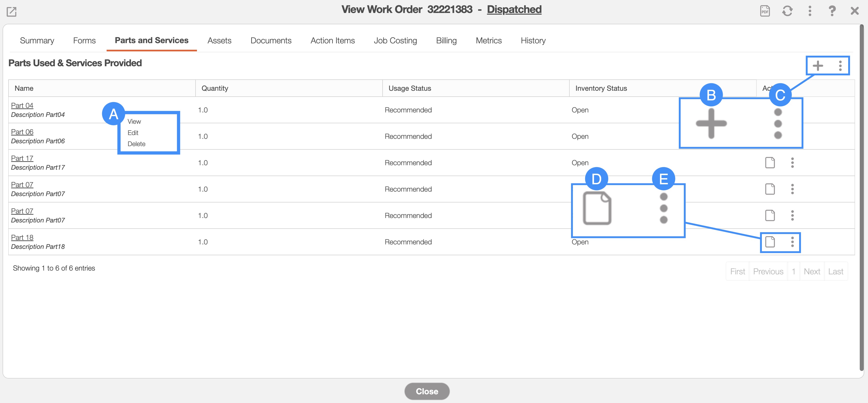Image resolution: width=868 pixels, height=403 pixels.
Task: Click the add part plus icon
Action: tap(818, 65)
